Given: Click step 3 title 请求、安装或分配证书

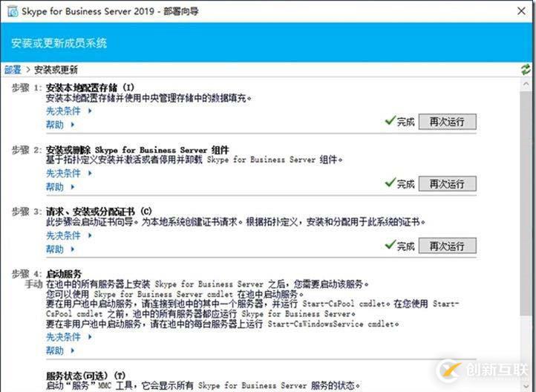Looking at the screenshot, I should coord(99,212).
